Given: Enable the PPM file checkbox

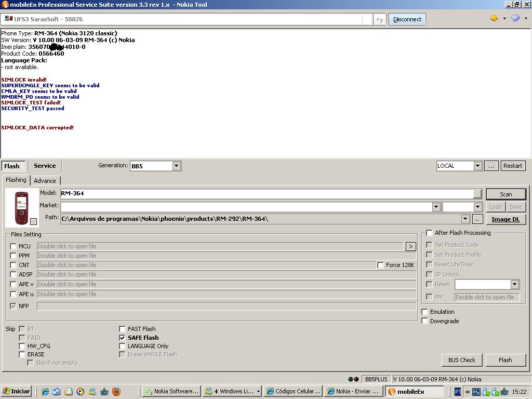Looking at the screenshot, I should coord(13,256).
